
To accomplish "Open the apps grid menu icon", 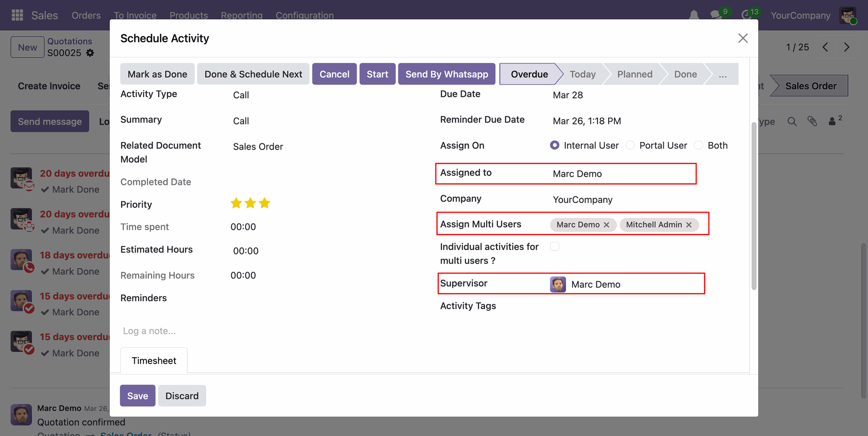I will 17,15.
